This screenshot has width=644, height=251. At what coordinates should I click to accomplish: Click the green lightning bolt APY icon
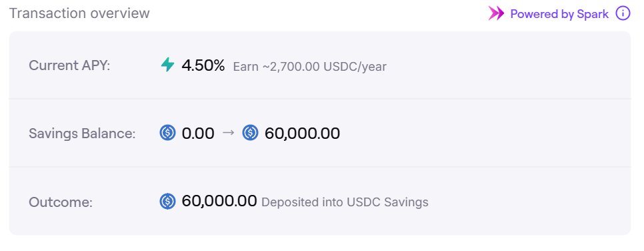click(167, 65)
